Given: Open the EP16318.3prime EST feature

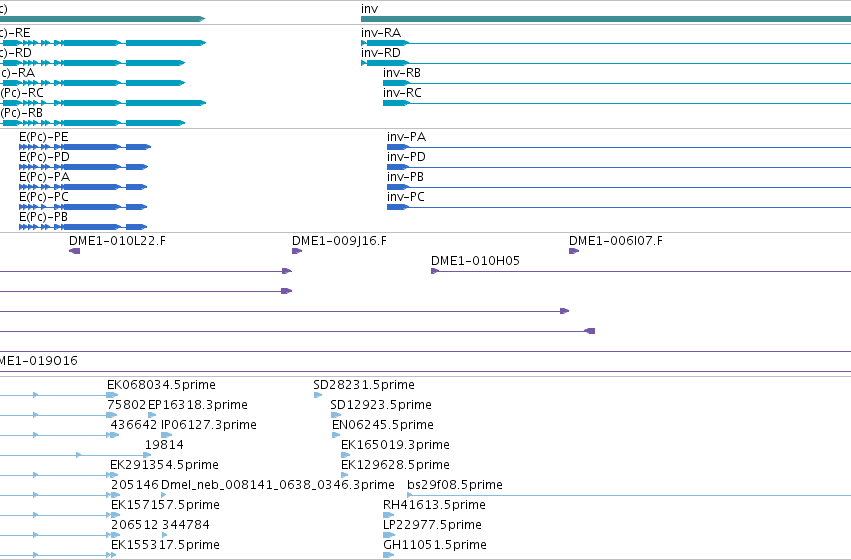Looking at the screenshot, I should pyautogui.click(x=152, y=415).
